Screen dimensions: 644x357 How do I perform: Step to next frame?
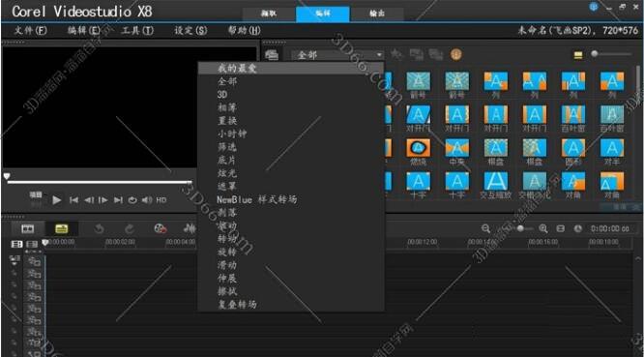103,200
